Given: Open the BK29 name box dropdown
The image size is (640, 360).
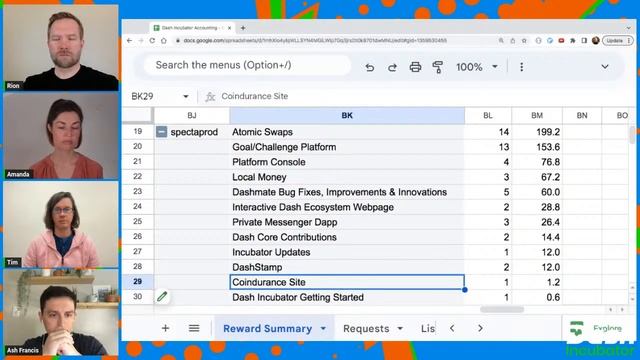Looking at the screenshot, I should click(x=186, y=97).
